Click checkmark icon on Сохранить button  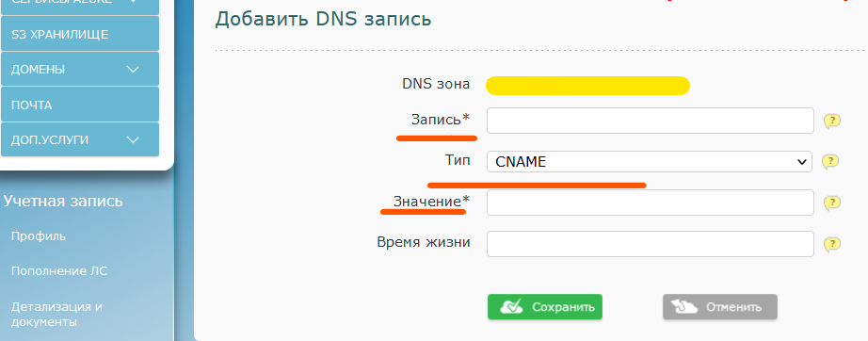click(511, 307)
